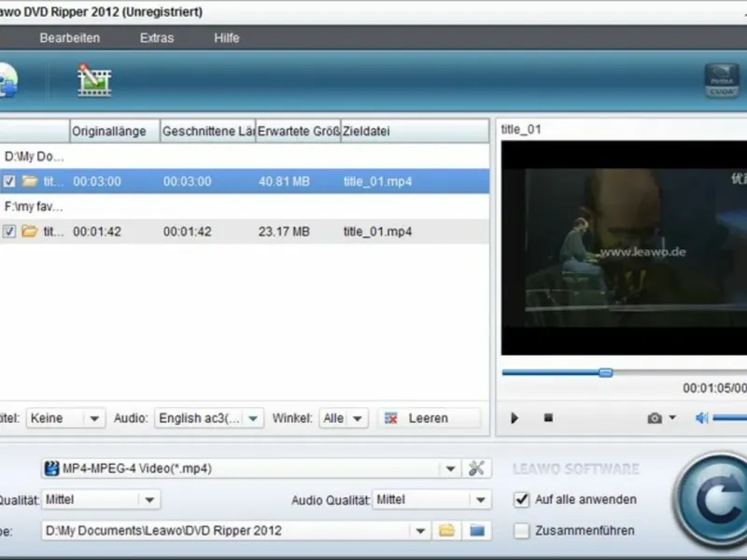This screenshot has height=560, width=747.
Task: Open profile settings with tools icon
Action: (476, 469)
